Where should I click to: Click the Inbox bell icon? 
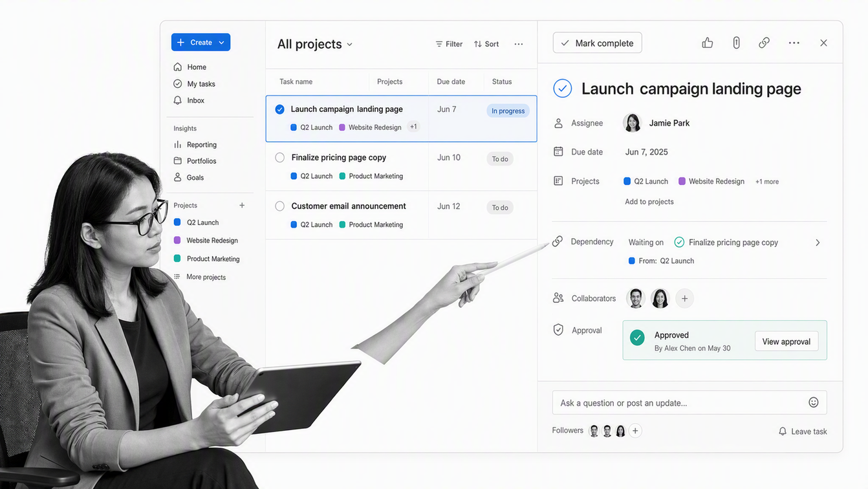[177, 100]
